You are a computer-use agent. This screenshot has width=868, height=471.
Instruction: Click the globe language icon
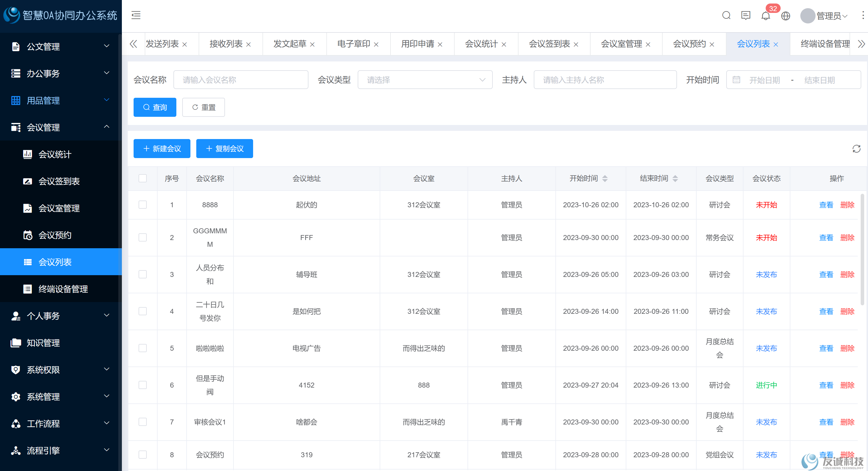(x=785, y=16)
